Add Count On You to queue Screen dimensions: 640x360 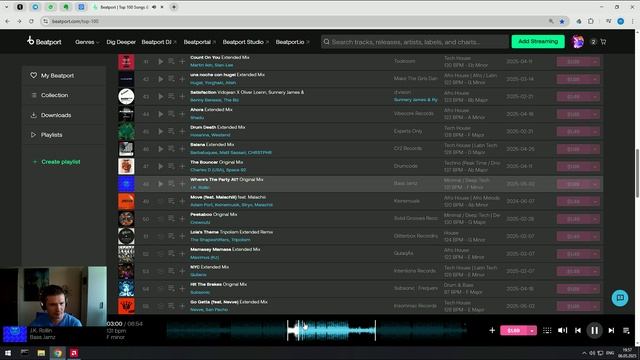[x=171, y=62]
